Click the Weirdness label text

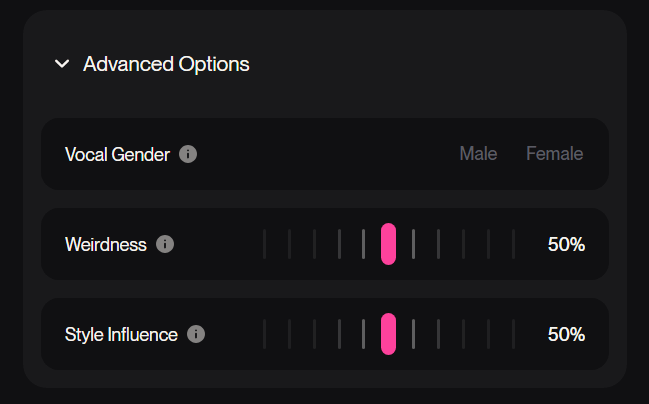click(105, 244)
